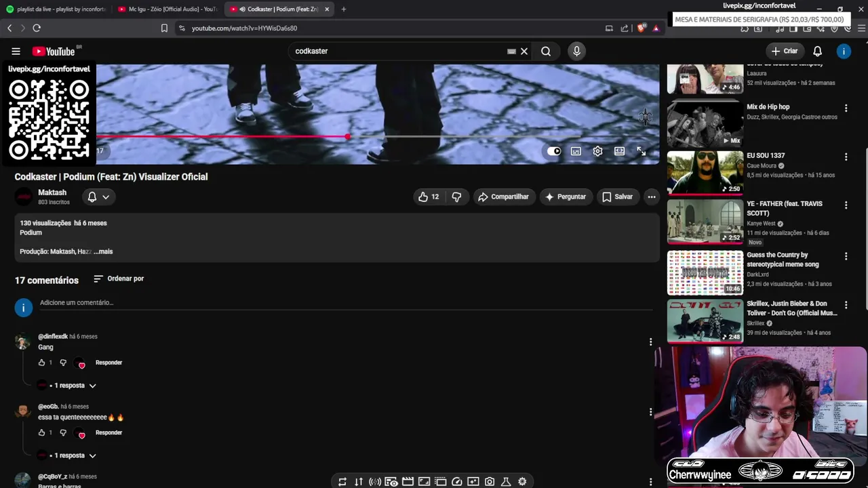Like the video with 12 likes
This screenshot has width=868, height=488.
tap(429, 197)
